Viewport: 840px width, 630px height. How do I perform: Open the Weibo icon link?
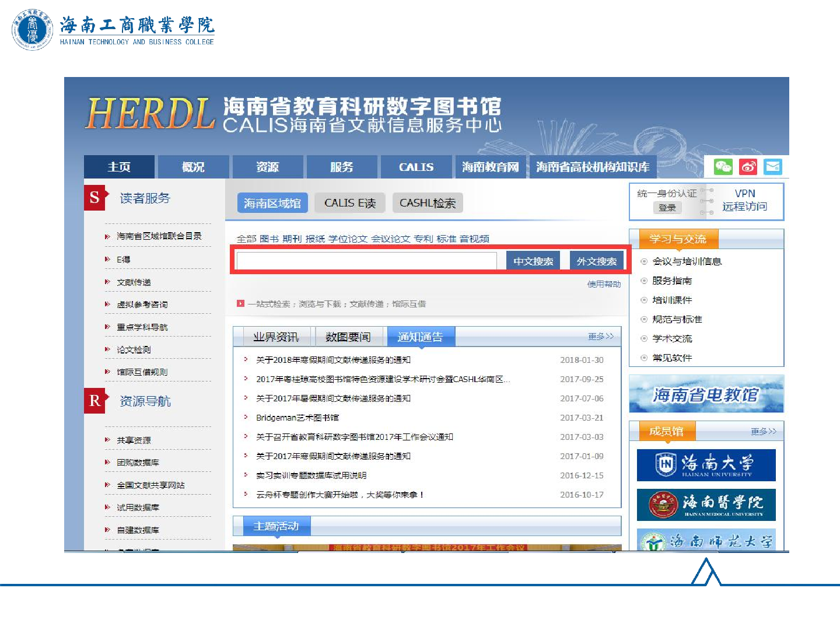pos(748,167)
